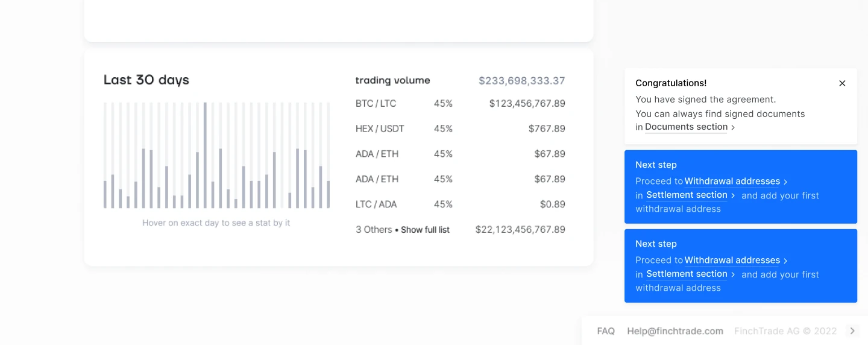Click the Hover on exact day hint text
The height and width of the screenshot is (345, 868).
pos(216,223)
